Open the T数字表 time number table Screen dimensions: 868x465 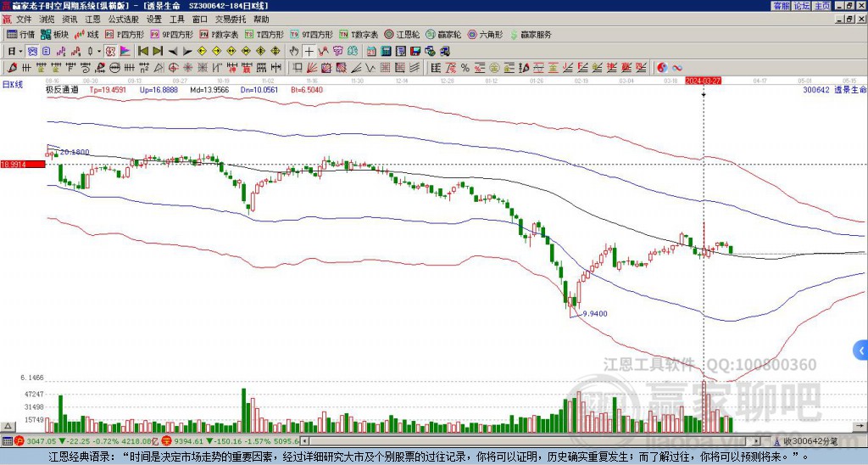click(x=359, y=34)
